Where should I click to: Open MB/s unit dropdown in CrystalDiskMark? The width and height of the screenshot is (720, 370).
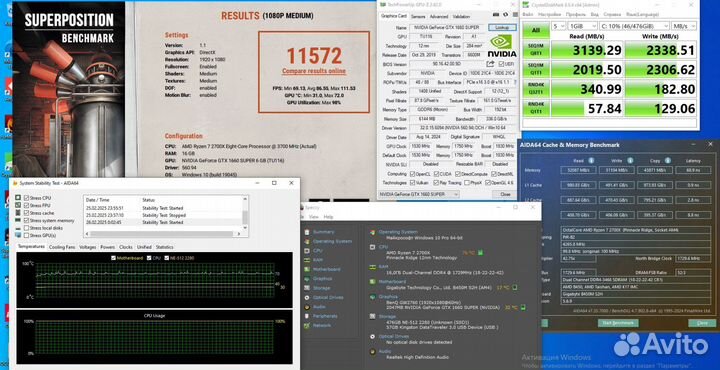click(684, 26)
